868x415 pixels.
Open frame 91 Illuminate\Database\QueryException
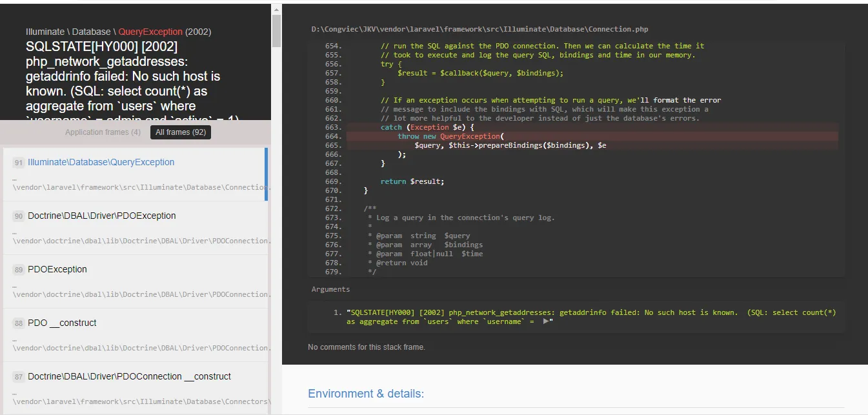coord(134,174)
